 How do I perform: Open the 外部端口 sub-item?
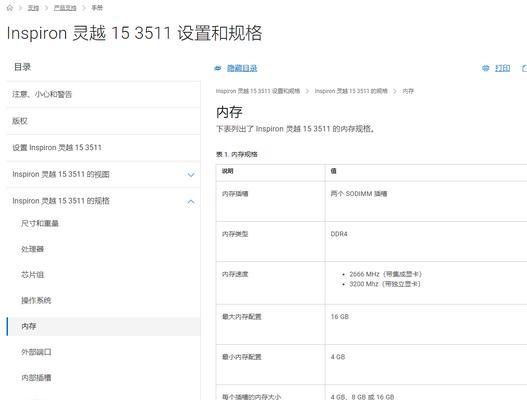pyautogui.click(x=36, y=352)
